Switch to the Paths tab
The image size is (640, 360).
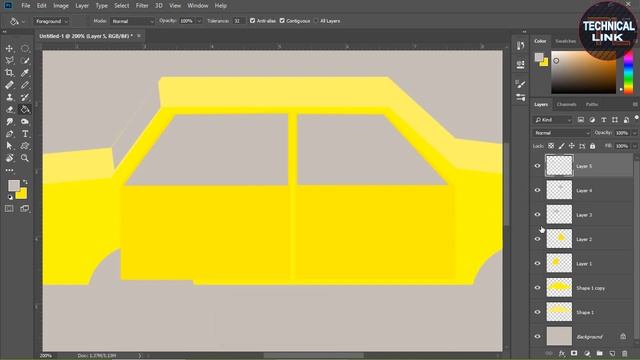592,104
